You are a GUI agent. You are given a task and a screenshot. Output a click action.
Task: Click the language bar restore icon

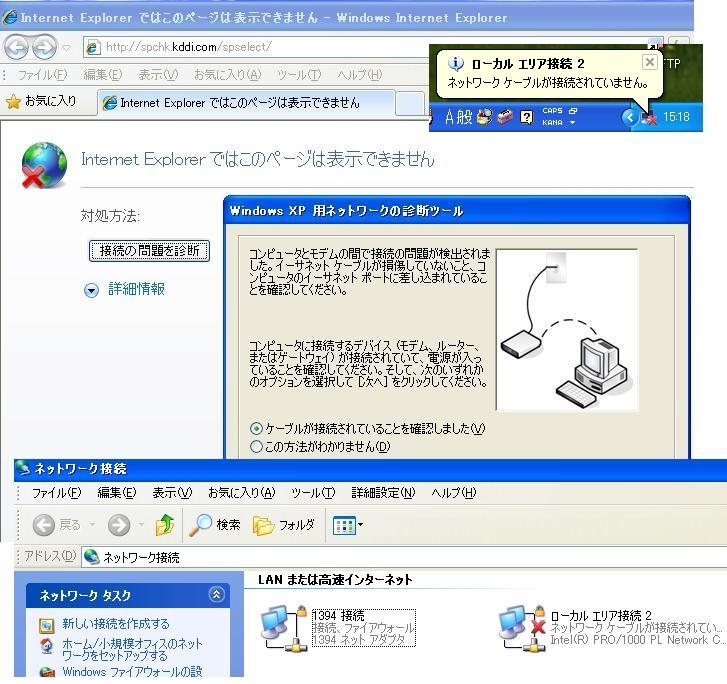573,111
